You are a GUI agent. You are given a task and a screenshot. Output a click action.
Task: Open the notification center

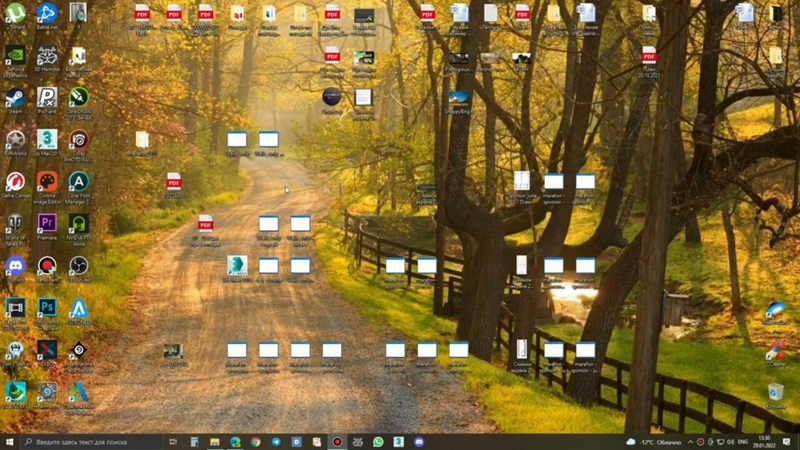786,442
